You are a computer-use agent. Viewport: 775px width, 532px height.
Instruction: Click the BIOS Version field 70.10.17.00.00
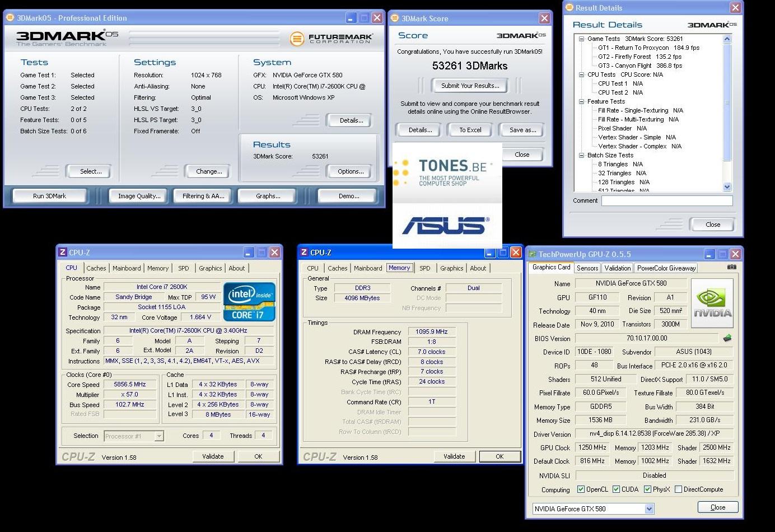tap(646, 338)
